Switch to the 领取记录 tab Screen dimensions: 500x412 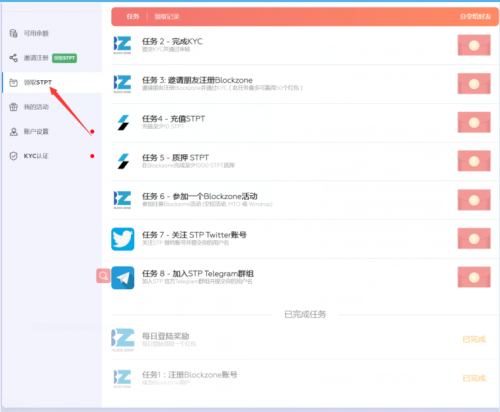pyautogui.click(x=167, y=16)
